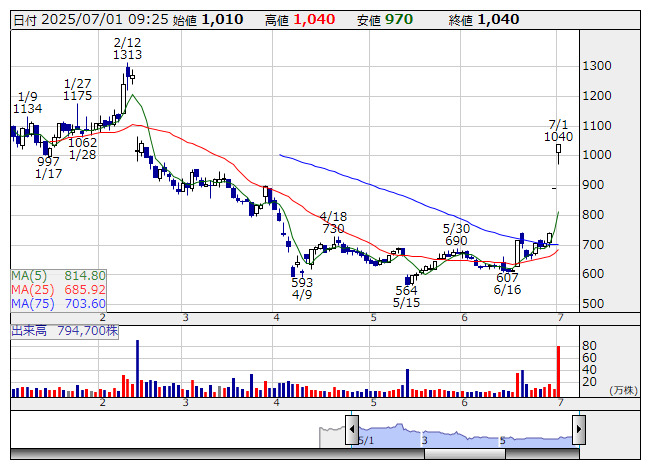
Task: Click the blue shaded navigator range area
Action: pyautogui.click(x=465, y=436)
